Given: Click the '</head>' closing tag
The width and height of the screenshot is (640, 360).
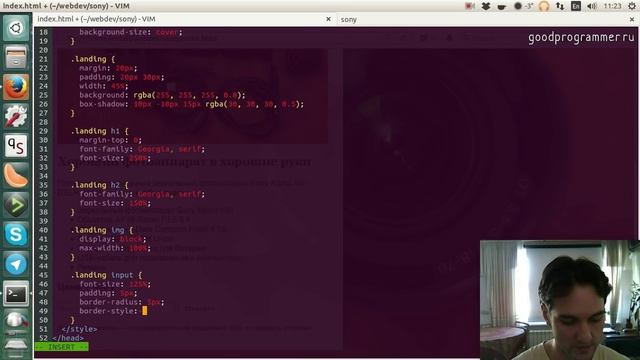Looking at the screenshot, I should tap(68, 338).
